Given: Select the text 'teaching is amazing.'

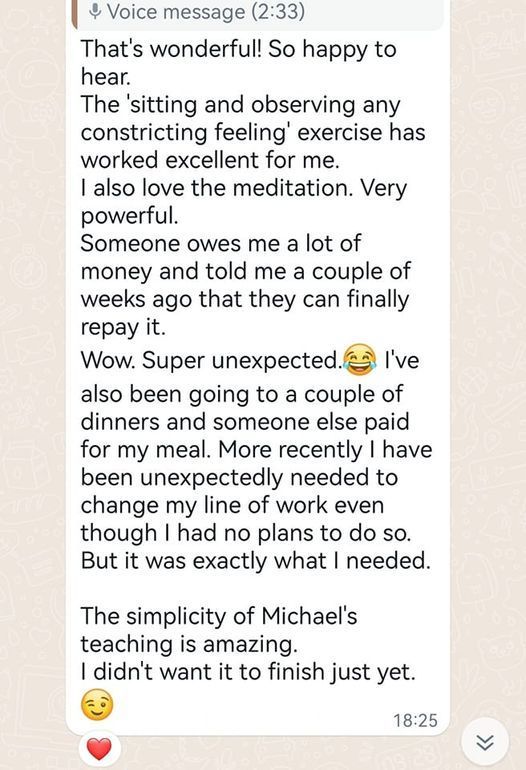Looking at the screenshot, I should pyautogui.click(x=189, y=644).
